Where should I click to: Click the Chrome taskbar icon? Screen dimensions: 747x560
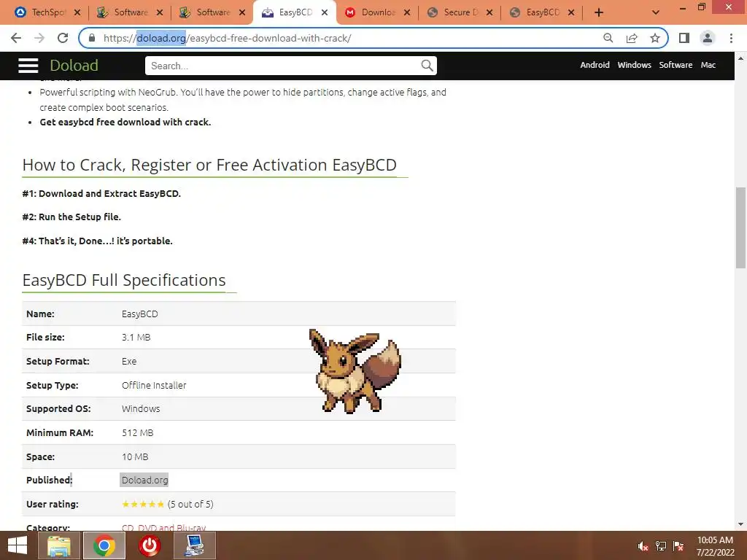click(104, 545)
